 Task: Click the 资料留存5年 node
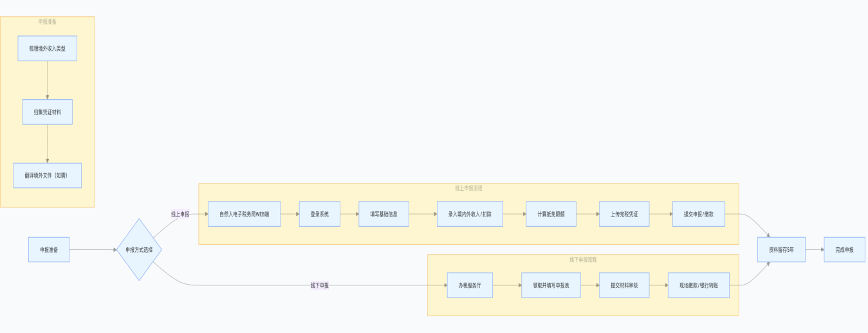click(781, 249)
